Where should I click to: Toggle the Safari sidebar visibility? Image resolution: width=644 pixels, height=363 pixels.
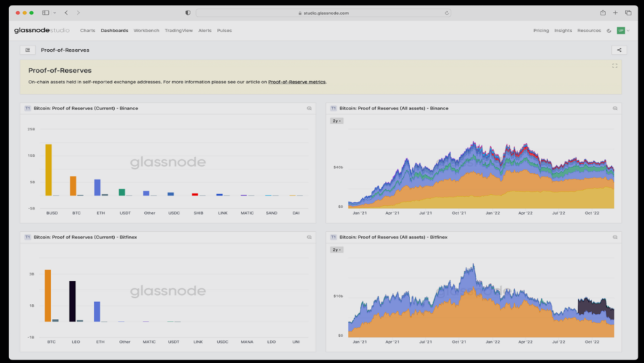45,13
